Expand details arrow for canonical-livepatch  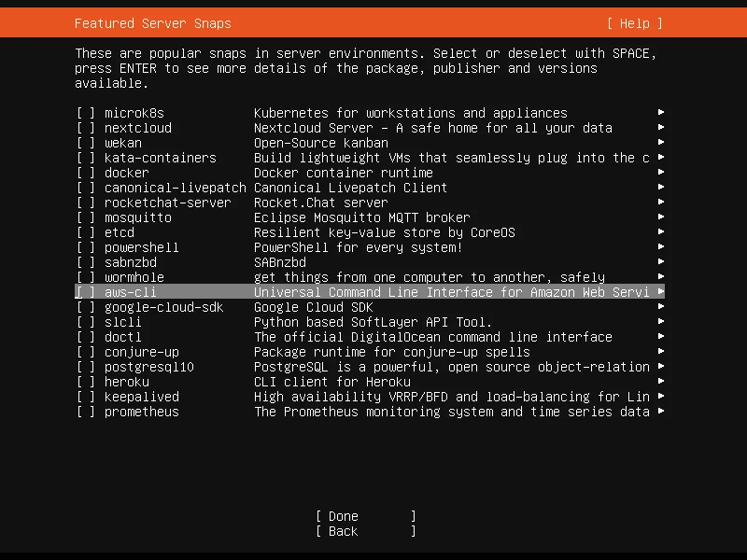click(661, 187)
